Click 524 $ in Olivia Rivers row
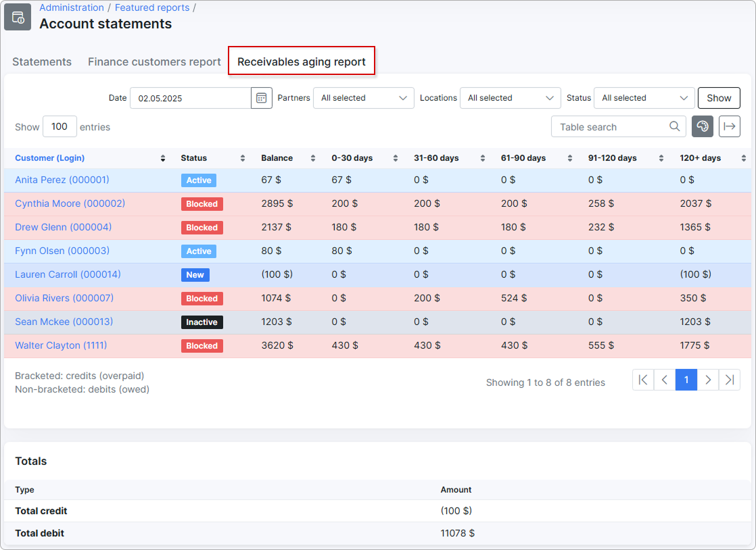756x550 pixels. [x=514, y=298]
